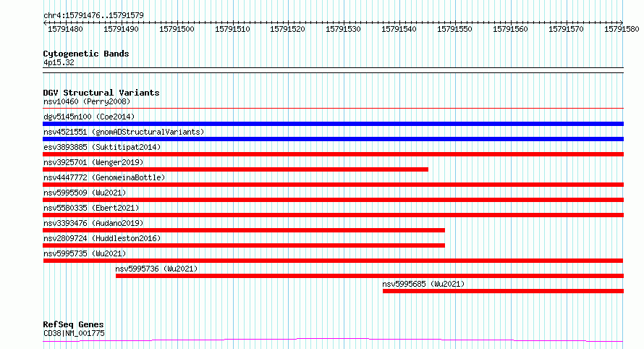This screenshot has width=644, height=349.
Task: Click the red nsv5995685 variant bar
Action: (503, 291)
